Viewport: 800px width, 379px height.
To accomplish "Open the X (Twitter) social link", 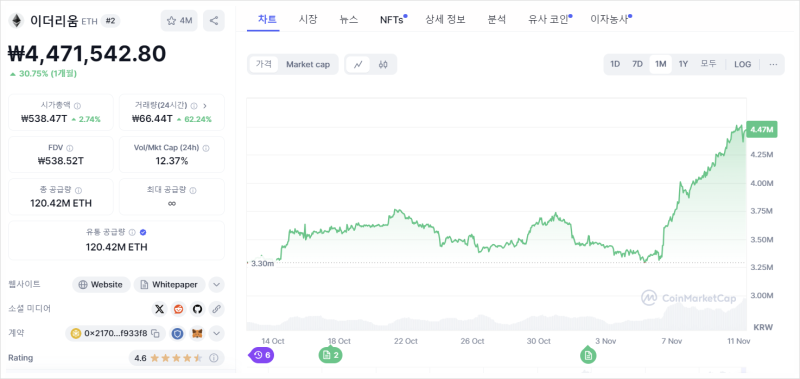I will 160,309.
